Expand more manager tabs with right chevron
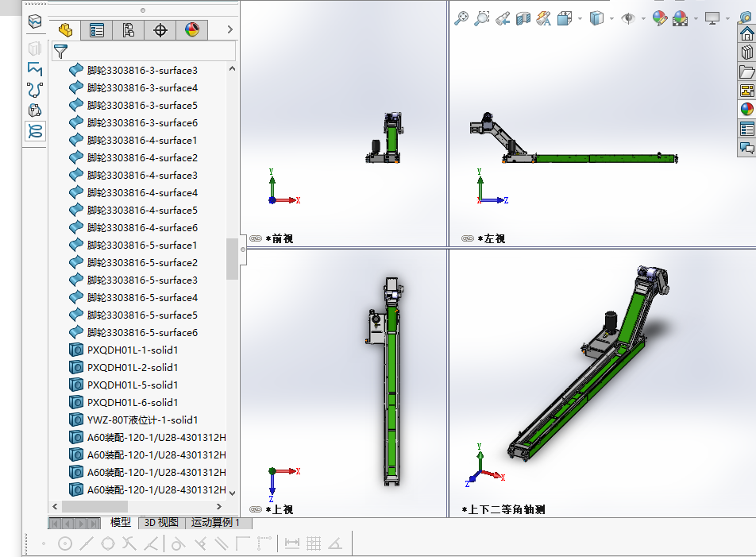 (230, 30)
